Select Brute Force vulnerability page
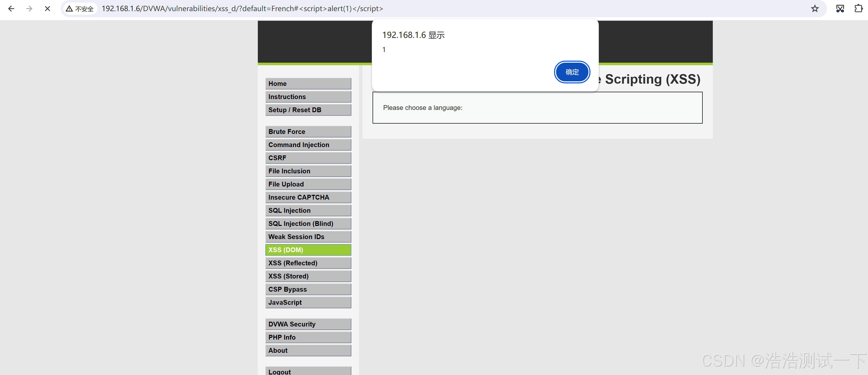 308,132
